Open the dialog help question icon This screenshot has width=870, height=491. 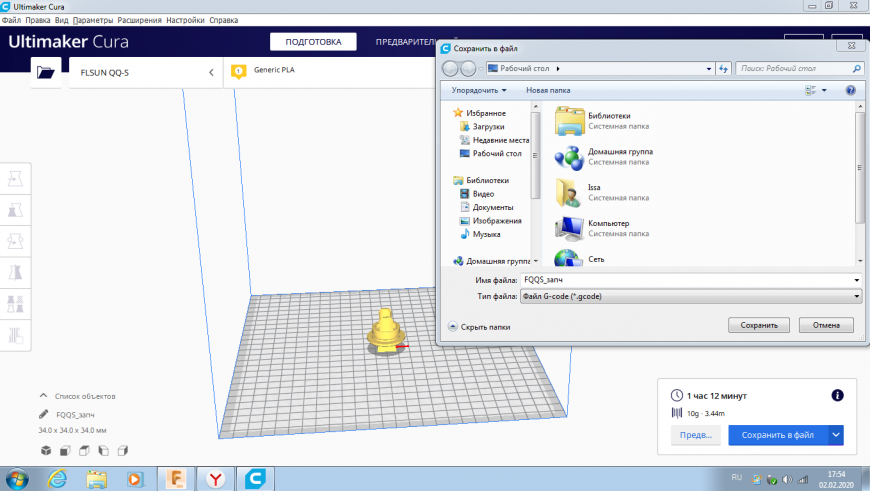coord(850,90)
